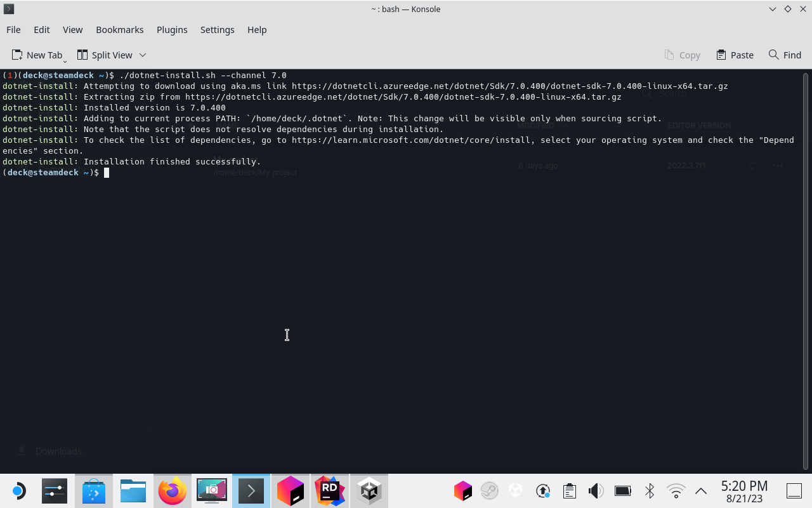Click the Show Desktop button

click(x=794, y=491)
